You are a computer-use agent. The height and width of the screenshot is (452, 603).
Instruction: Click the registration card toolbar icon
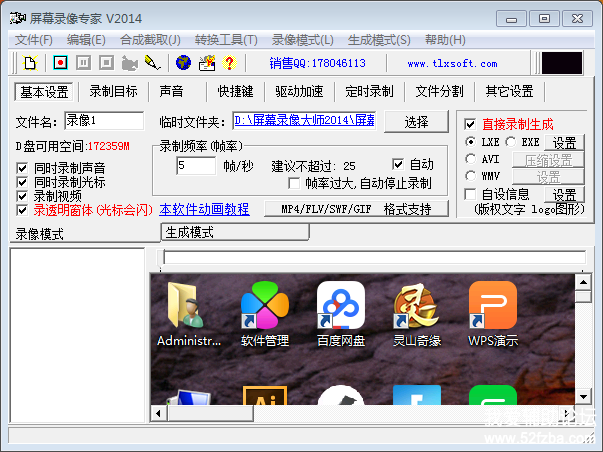coord(207,63)
